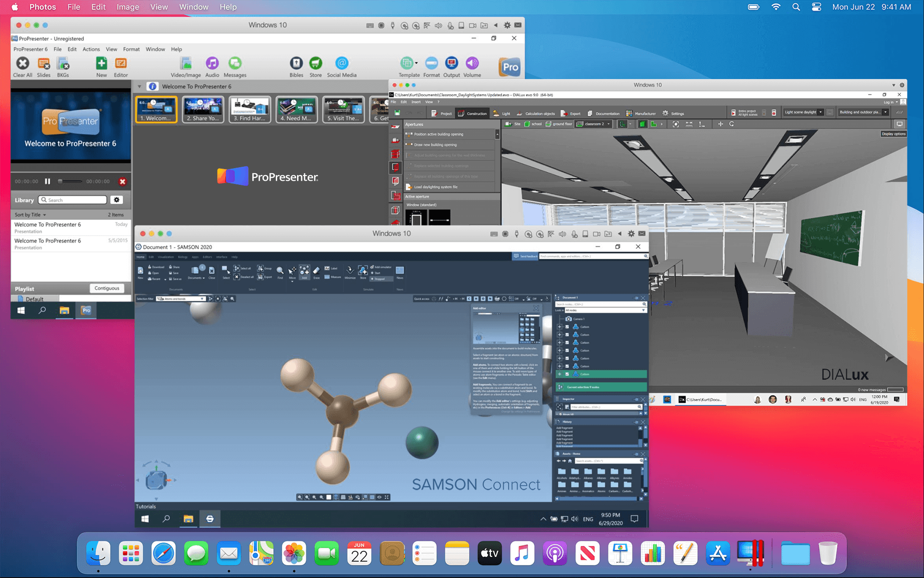Image resolution: width=924 pixels, height=578 pixels.
Task: Click the Send feedback button in SAMSON
Action: click(x=526, y=256)
